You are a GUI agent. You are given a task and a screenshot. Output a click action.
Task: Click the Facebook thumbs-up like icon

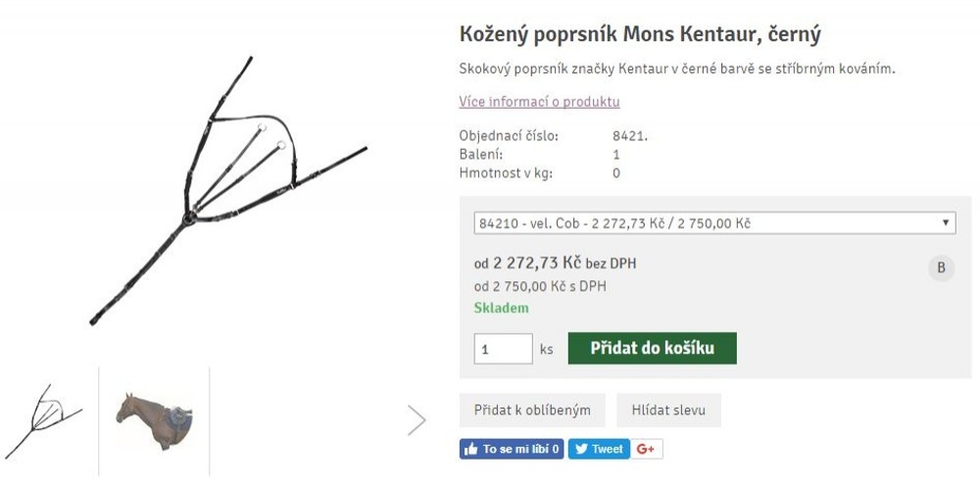[471, 450]
